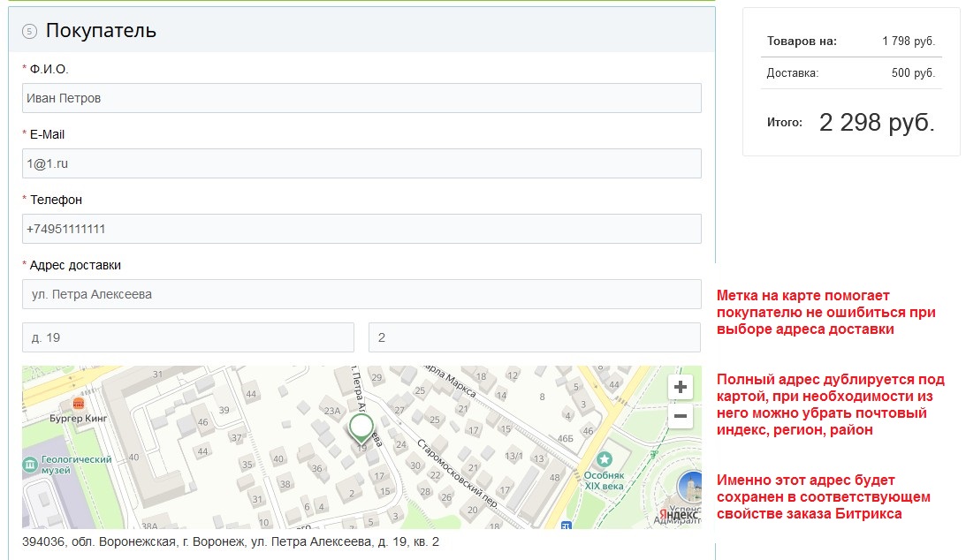This screenshot has height=560, width=966.
Task: Click the Телефон input field
Action: pos(361,229)
